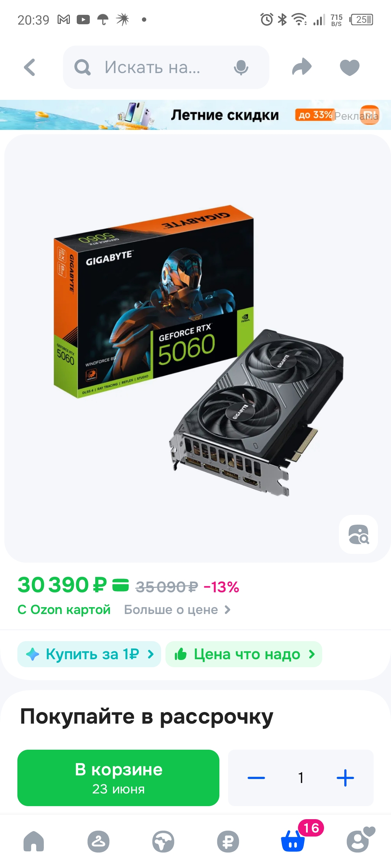This screenshot has width=391, height=868.
Task: Open the home tab icon
Action: click(x=34, y=841)
